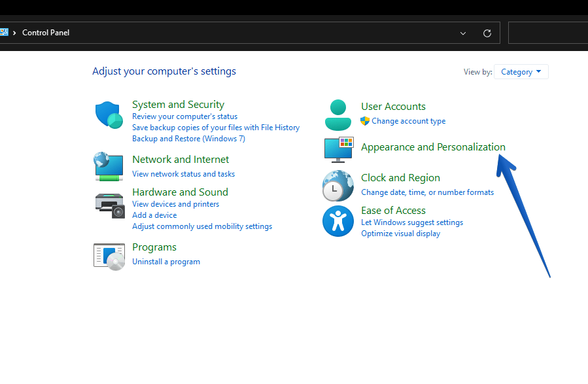
Task: Click the Clock and Region globe-clock icon
Action: tap(338, 186)
